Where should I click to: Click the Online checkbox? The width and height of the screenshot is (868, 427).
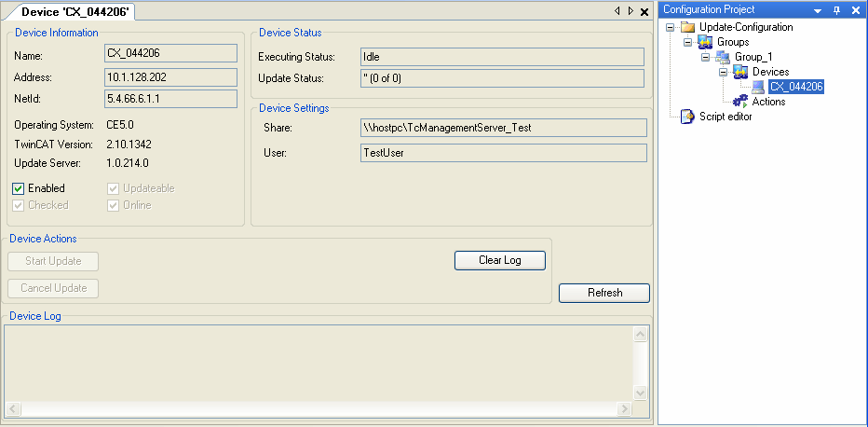pyautogui.click(x=114, y=205)
